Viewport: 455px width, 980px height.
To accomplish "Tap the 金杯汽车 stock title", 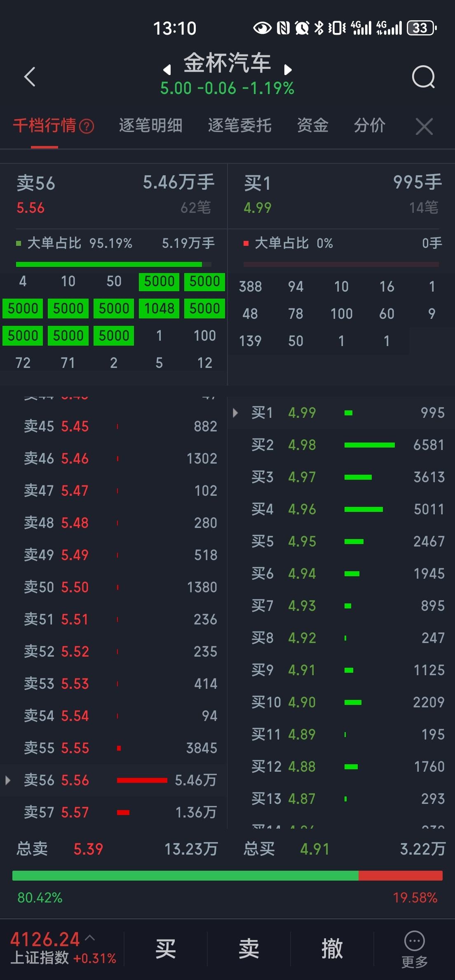I will point(227,63).
